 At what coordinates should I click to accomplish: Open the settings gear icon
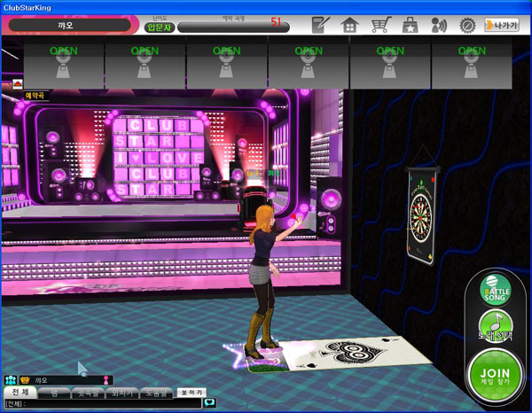(x=467, y=25)
